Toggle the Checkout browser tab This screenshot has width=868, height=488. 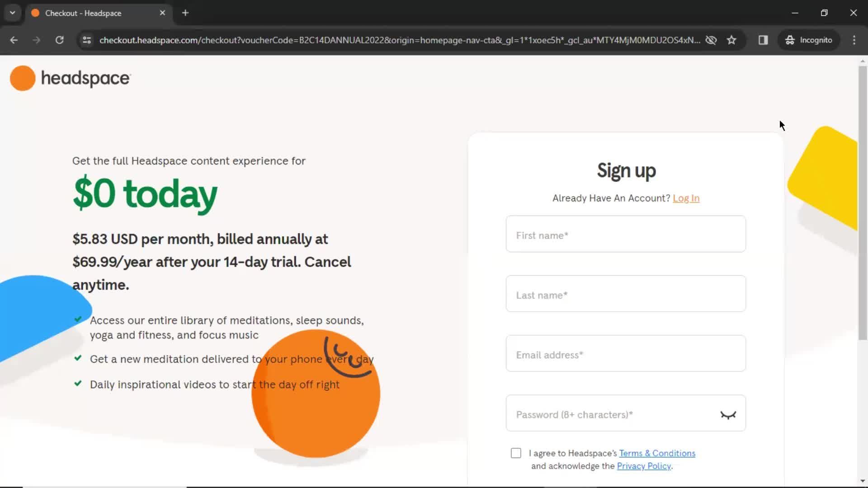click(98, 13)
